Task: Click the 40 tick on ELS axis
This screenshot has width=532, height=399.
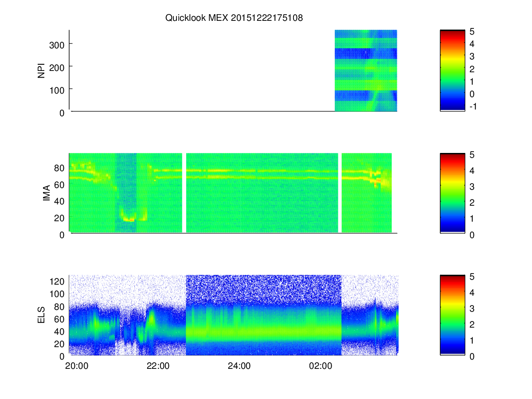Action: [59, 331]
